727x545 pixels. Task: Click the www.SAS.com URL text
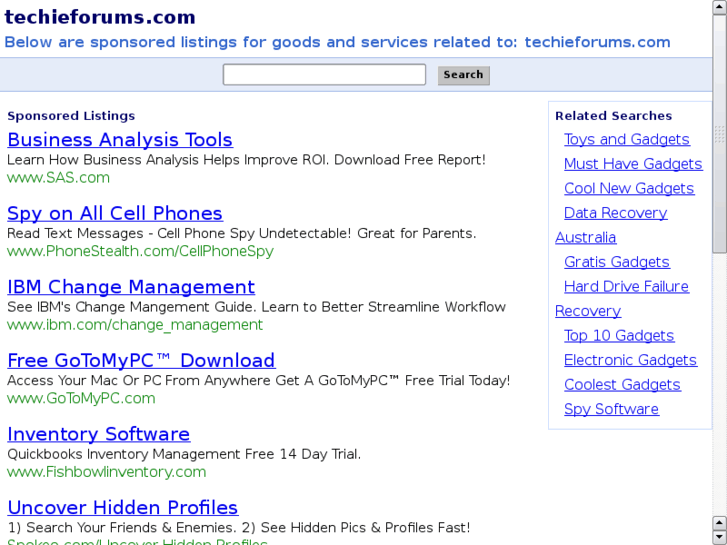[58, 178]
